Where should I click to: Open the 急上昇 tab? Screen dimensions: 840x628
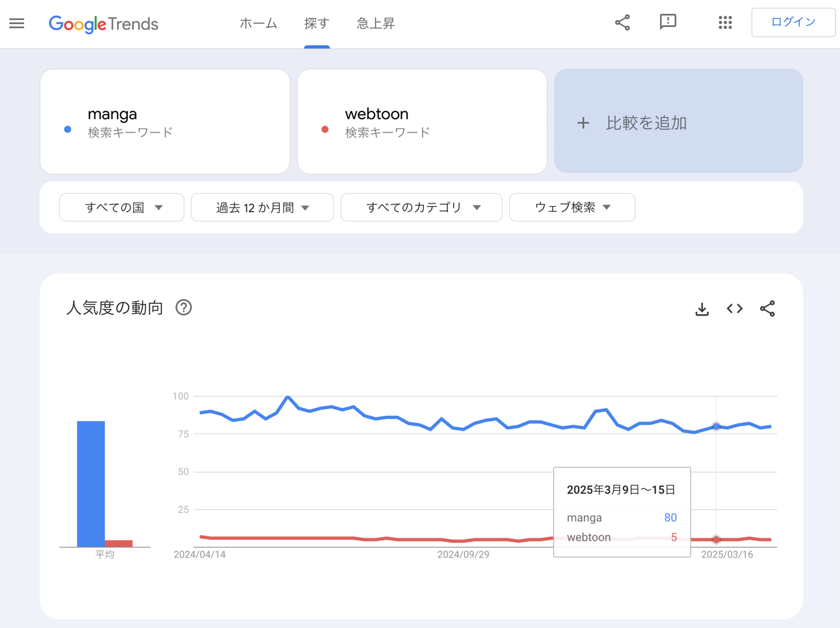coord(376,23)
